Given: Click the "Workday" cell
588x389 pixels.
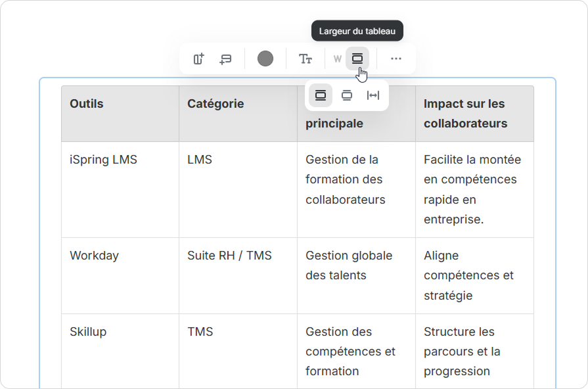Looking at the screenshot, I should [94, 256].
